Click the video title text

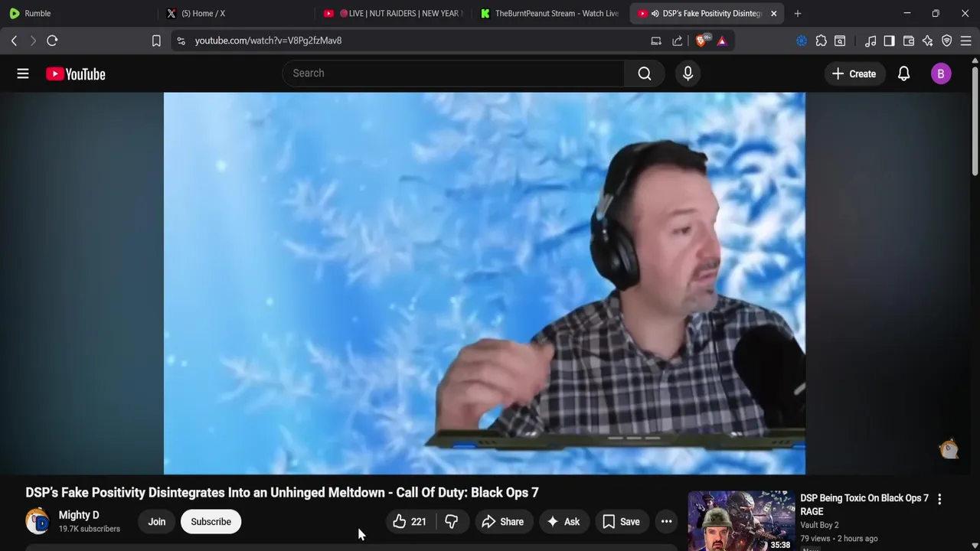pos(282,492)
